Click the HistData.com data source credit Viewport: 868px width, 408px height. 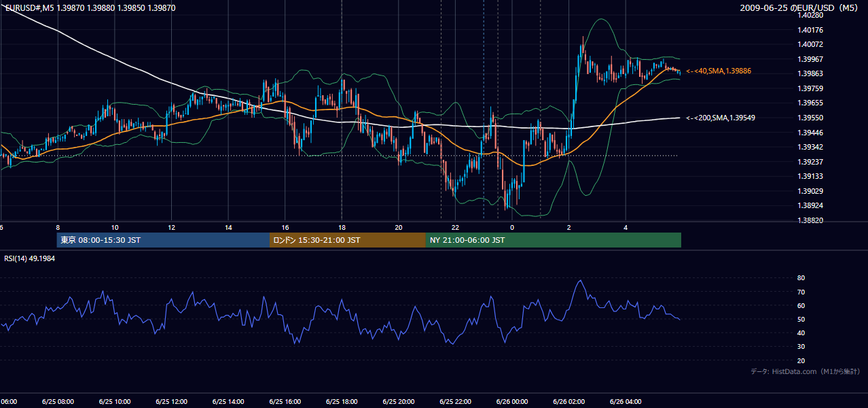click(806, 371)
